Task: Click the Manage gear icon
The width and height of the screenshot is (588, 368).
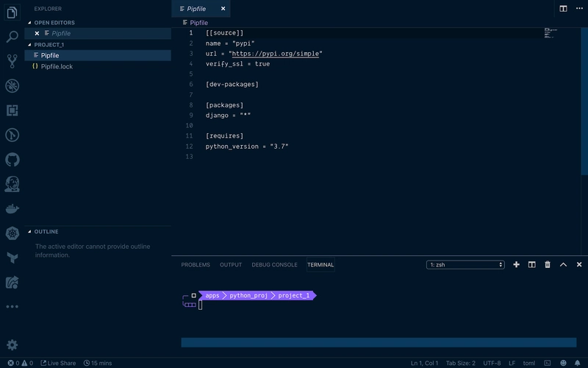Action: [x=12, y=344]
